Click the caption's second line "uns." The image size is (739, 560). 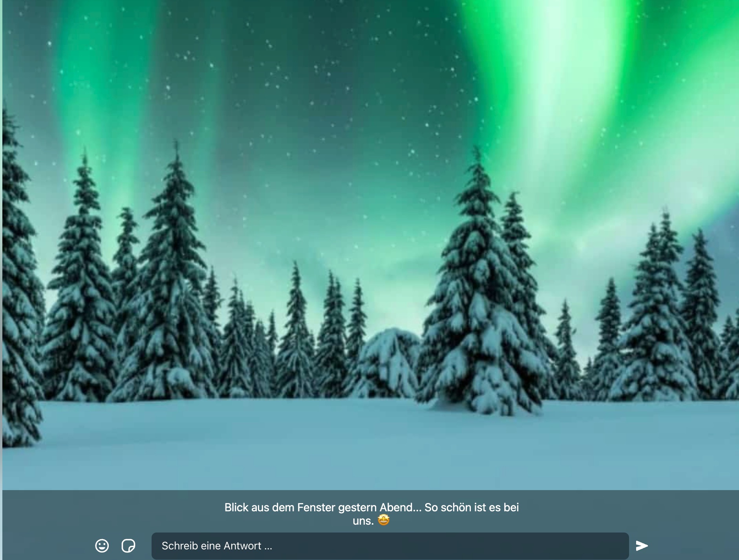tap(363, 521)
